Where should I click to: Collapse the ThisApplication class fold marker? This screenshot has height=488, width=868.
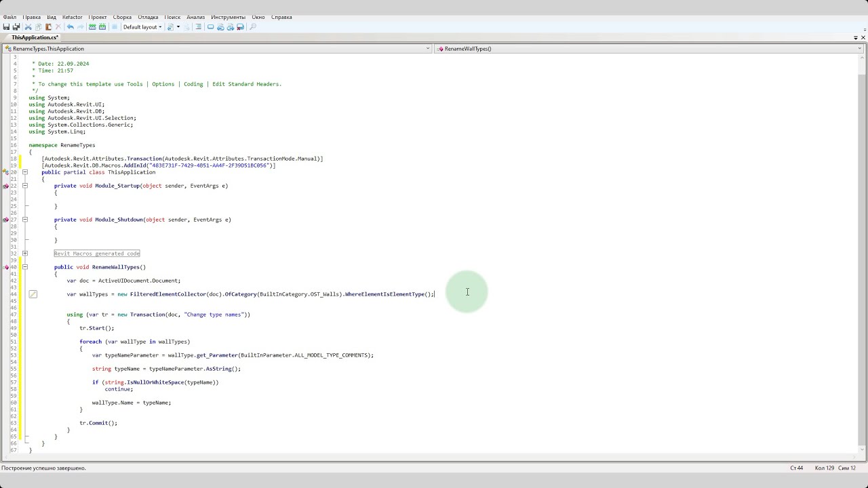(x=24, y=172)
